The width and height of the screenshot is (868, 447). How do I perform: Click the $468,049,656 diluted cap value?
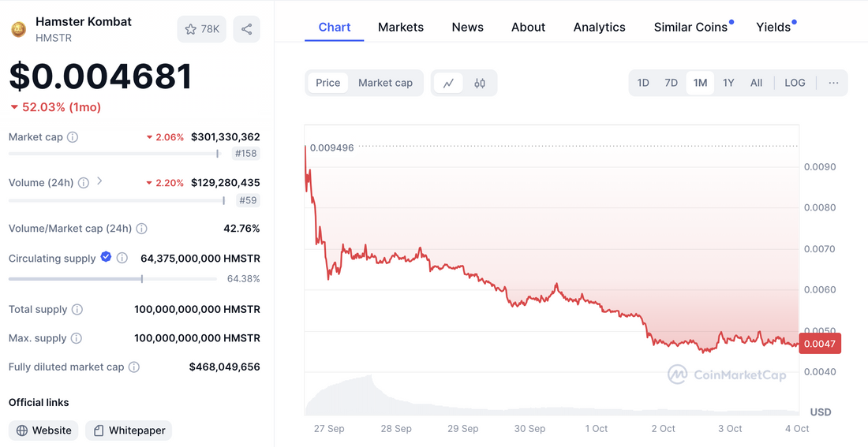[x=224, y=367]
